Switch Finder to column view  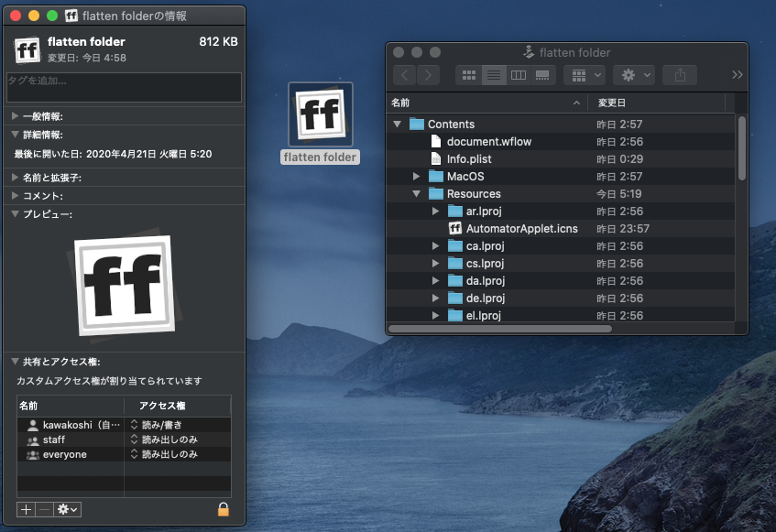pos(519,75)
